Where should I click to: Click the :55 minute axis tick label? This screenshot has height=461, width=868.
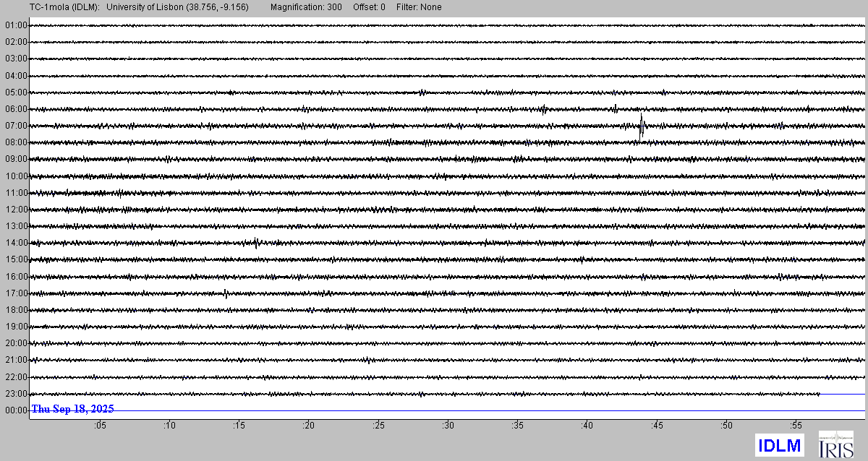pos(796,426)
